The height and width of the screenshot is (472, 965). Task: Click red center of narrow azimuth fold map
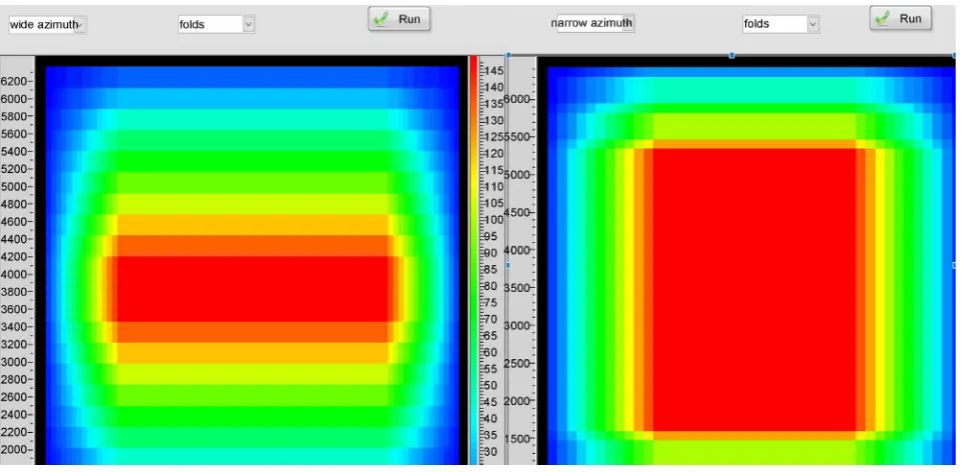coord(755,289)
